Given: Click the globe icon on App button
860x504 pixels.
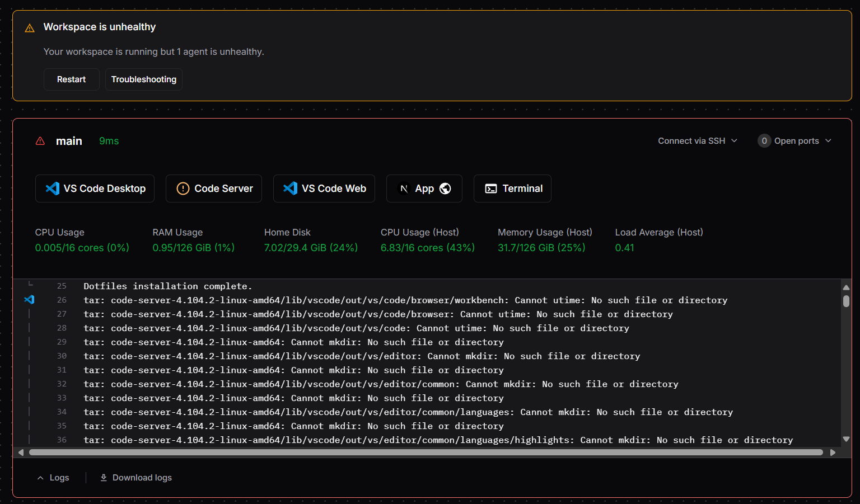Looking at the screenshot, I should tap(445, 189).
